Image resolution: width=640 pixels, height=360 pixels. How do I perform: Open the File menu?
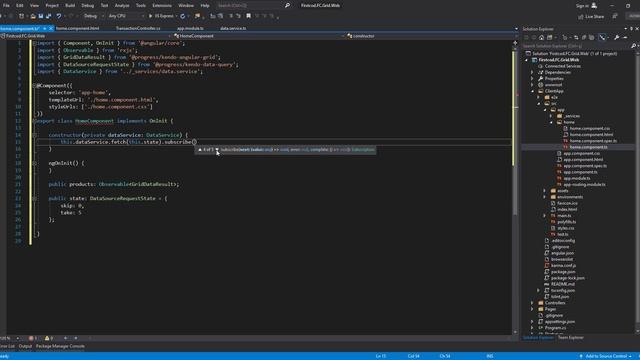[6, 5]
